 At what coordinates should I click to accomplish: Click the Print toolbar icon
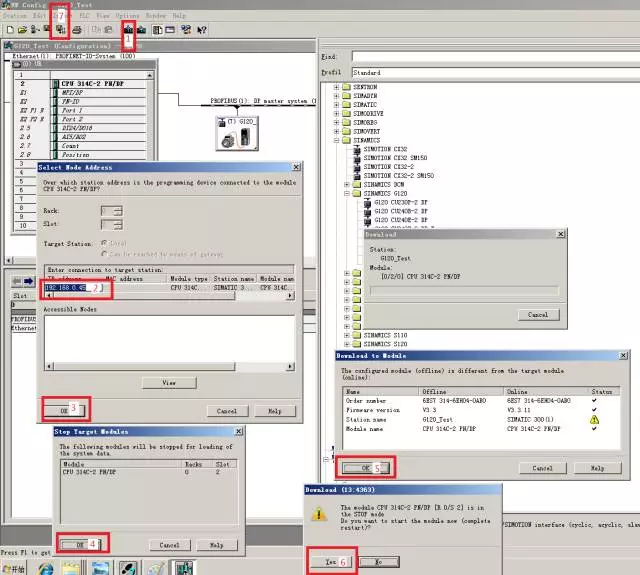click(77, 31)
